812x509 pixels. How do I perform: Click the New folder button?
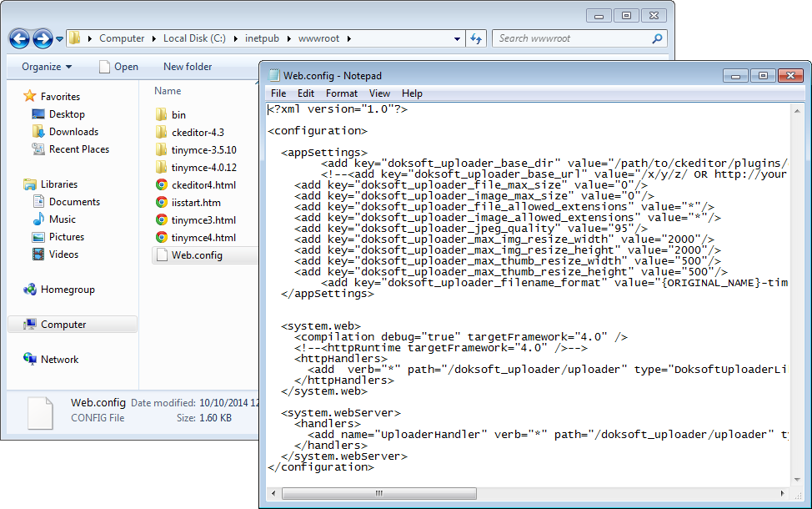(188, 67)
